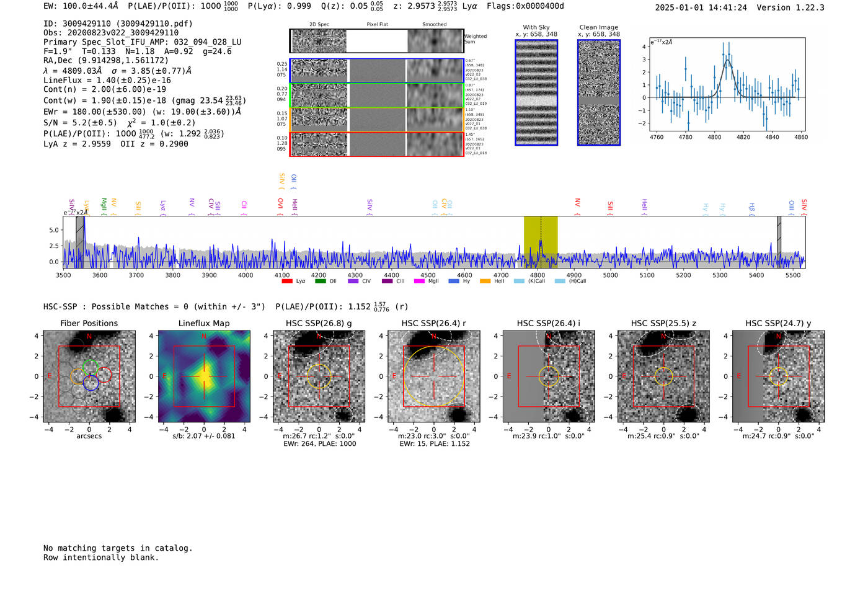Click the Smoothed column header
The width and height of the screenshot is (868, 591).
click(x=434, y=25)
